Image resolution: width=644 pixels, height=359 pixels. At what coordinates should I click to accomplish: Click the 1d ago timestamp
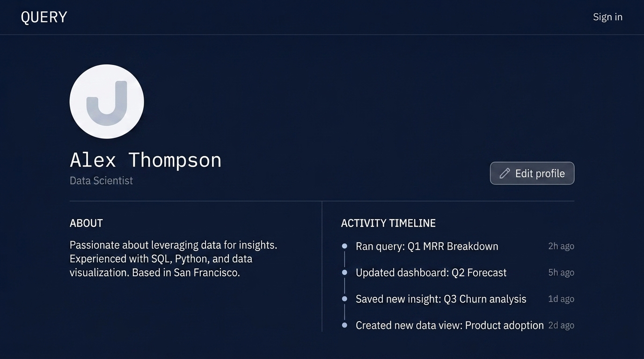pos(561,299)
